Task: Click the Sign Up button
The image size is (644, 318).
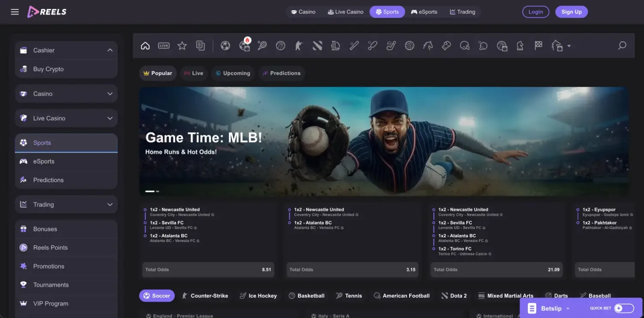Action: point(571,12)
